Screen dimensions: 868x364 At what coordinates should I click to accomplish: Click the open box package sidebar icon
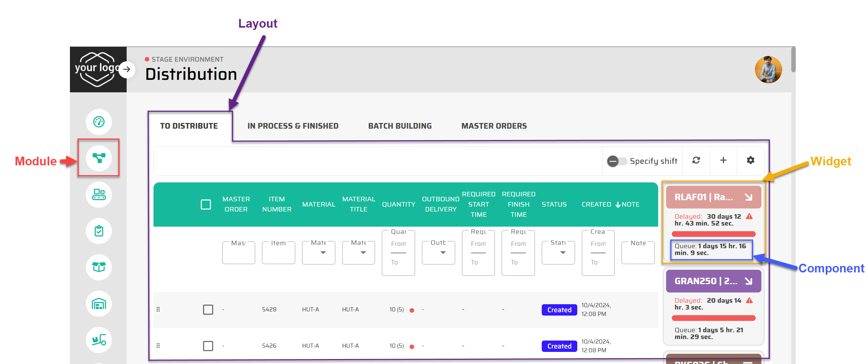[99, 267]
